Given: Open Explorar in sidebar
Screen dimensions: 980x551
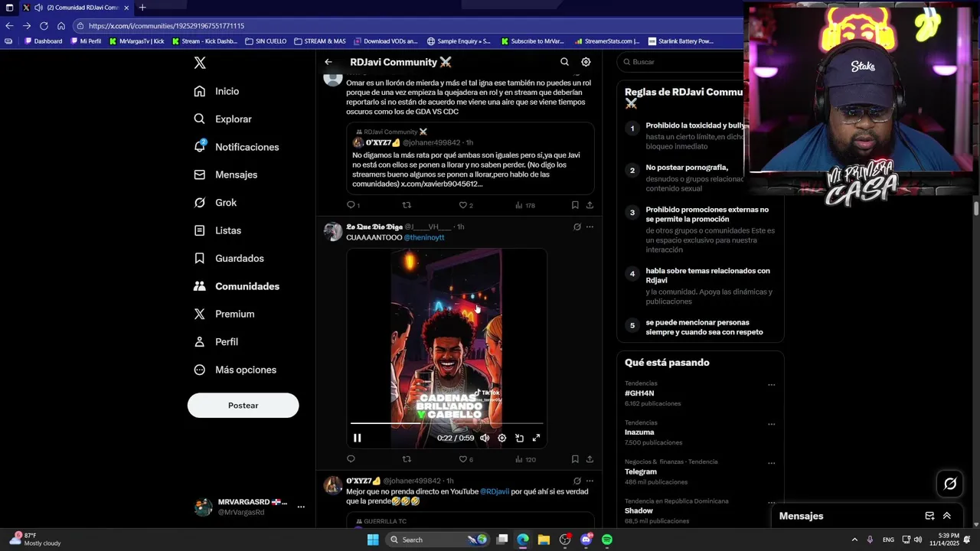Looking at the screenshot, I should (223, 119).
